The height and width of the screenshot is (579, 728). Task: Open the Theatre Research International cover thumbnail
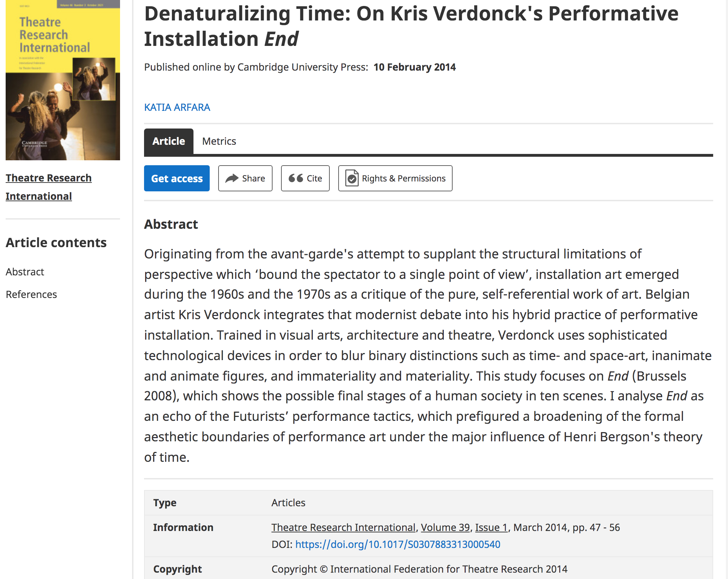[x=63, y=80]
